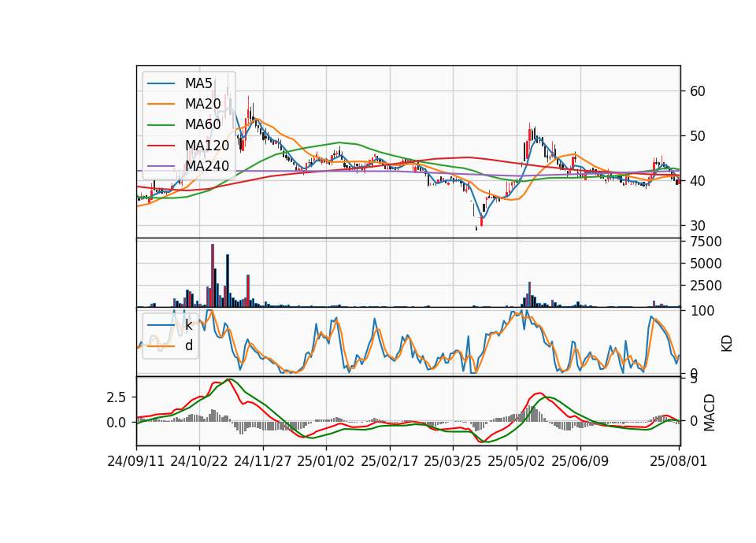Click volume axis value 7500
Screen dimensions: 756x543
pos(706,242)
